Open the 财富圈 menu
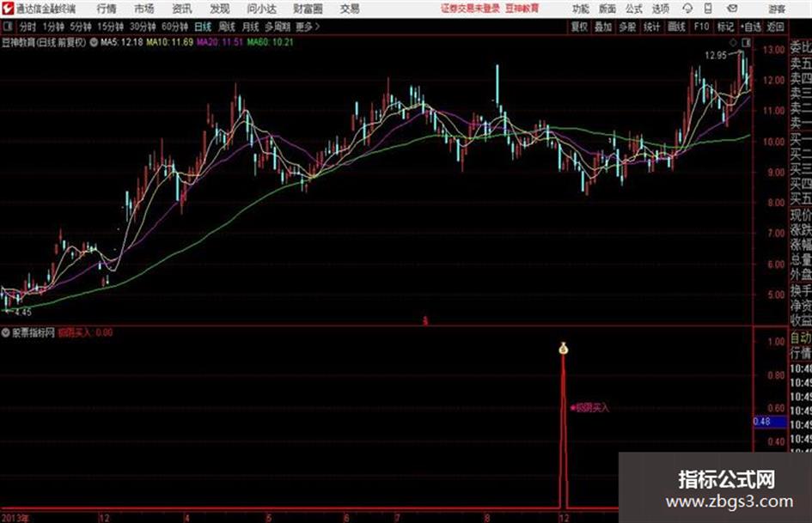This screenshot has width=812, height=523. [x=308, y=9]
